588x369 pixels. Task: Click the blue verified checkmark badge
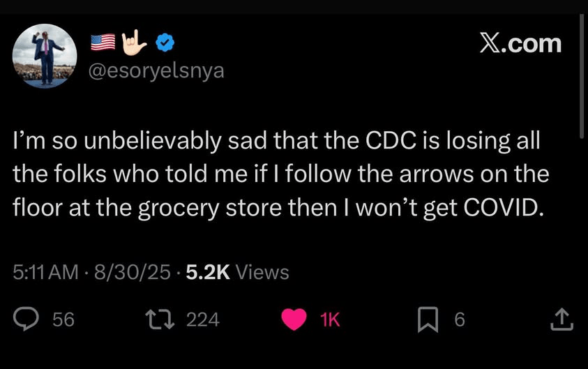click(165, 43)
